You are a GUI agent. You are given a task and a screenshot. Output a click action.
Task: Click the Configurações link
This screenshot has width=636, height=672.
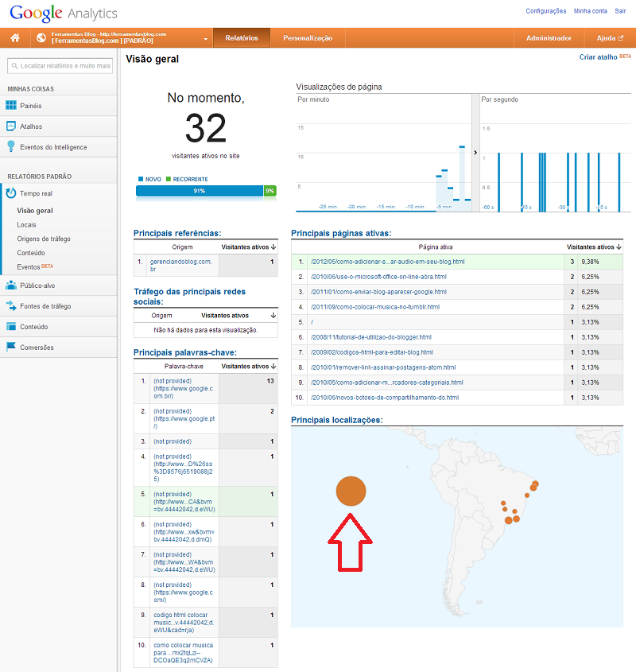point(546,11)
